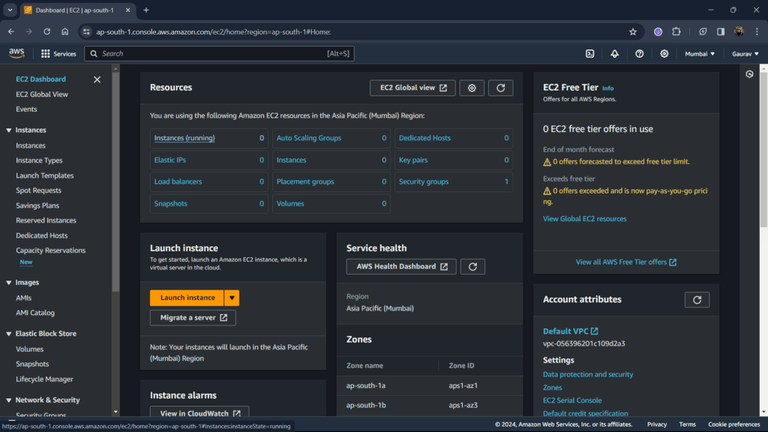This screenshot has width=768, height=432.
Task: Open Instances (running) resource link
Action: pyautogui.click(x=184, y=138)
